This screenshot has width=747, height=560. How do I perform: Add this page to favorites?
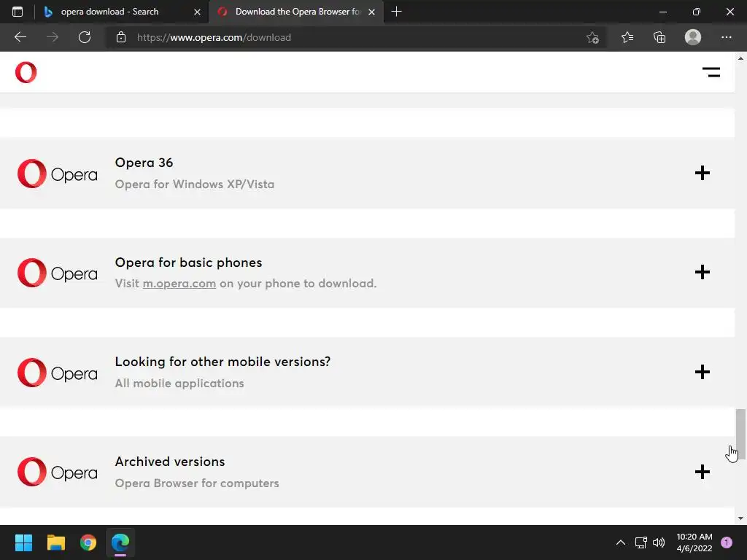coord(592,37)
